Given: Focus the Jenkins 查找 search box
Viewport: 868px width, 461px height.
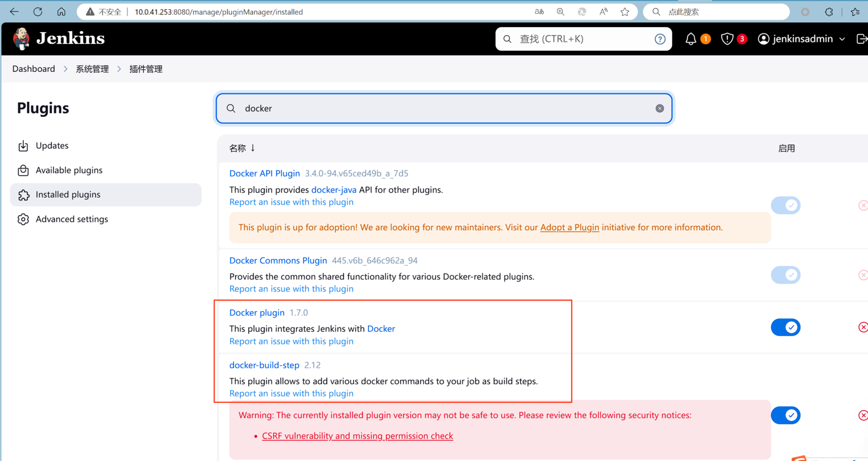Looking at the screenshot, I should [x=583, y=39].
